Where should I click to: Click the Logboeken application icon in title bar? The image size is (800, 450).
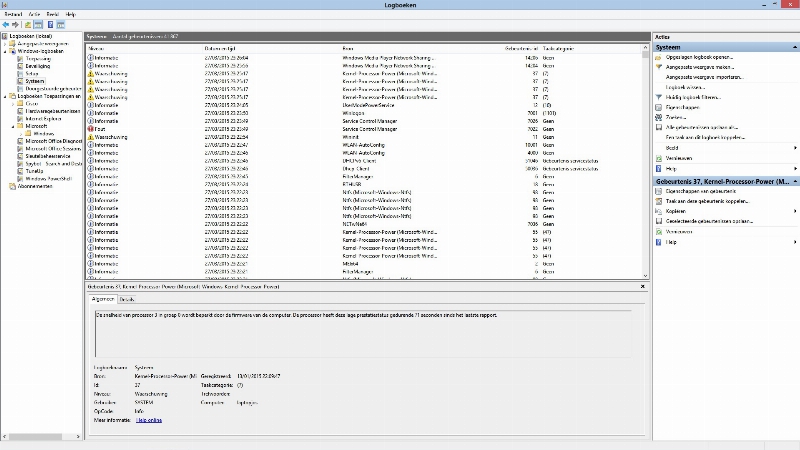point(5,5)
